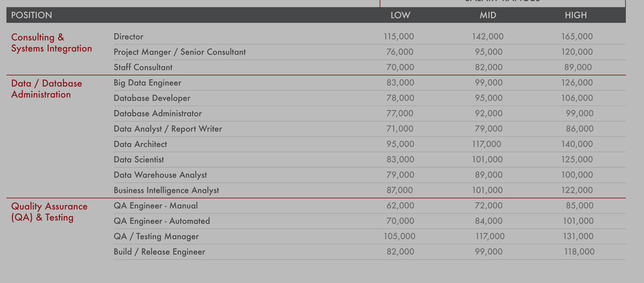Click the Database Administrator position
The height and width of the screenshot is (283, 644).
157,113
